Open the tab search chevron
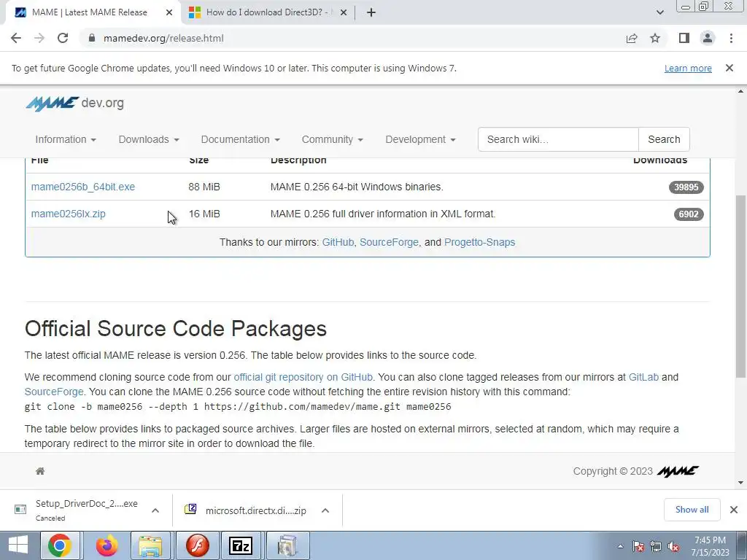 (x=659, y=12)
